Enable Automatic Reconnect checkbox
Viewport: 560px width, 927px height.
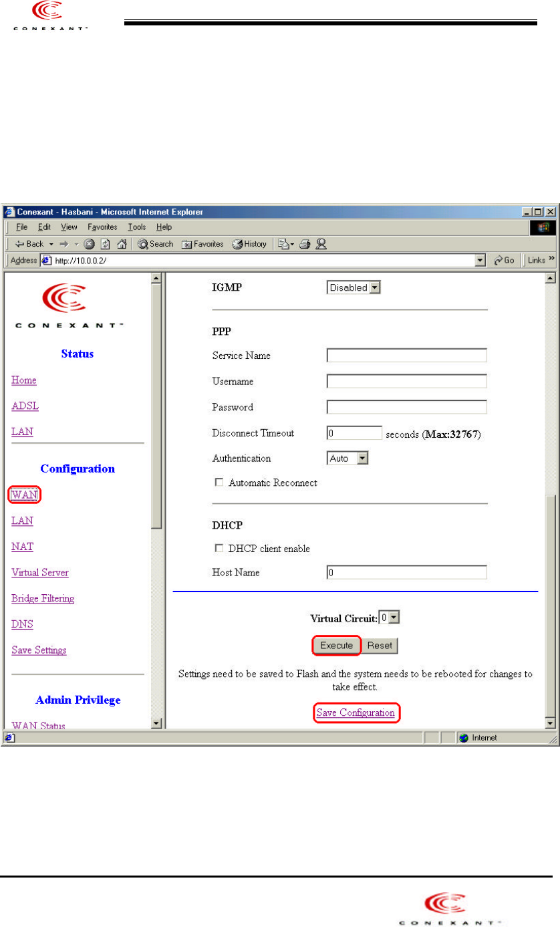point(218,483)
